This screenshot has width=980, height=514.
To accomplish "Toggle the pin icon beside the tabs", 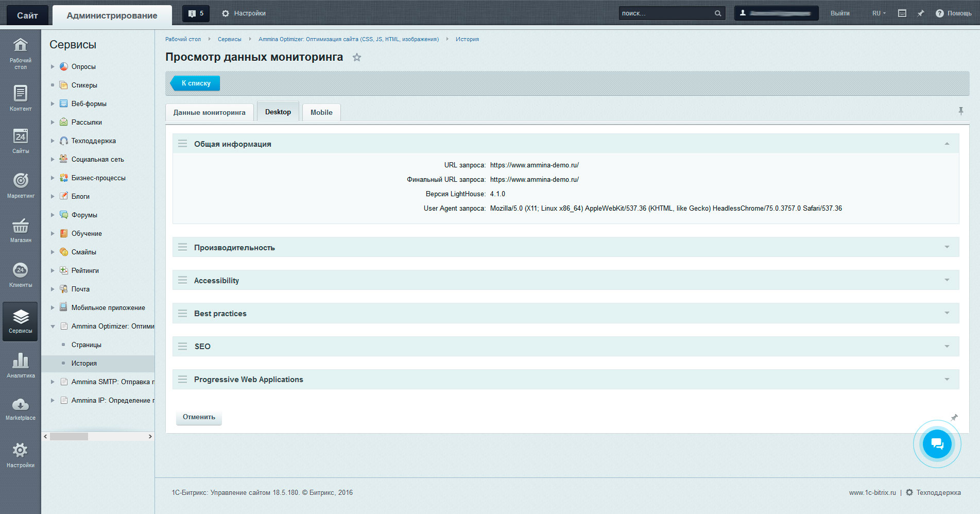I will [x=960, y=111].
